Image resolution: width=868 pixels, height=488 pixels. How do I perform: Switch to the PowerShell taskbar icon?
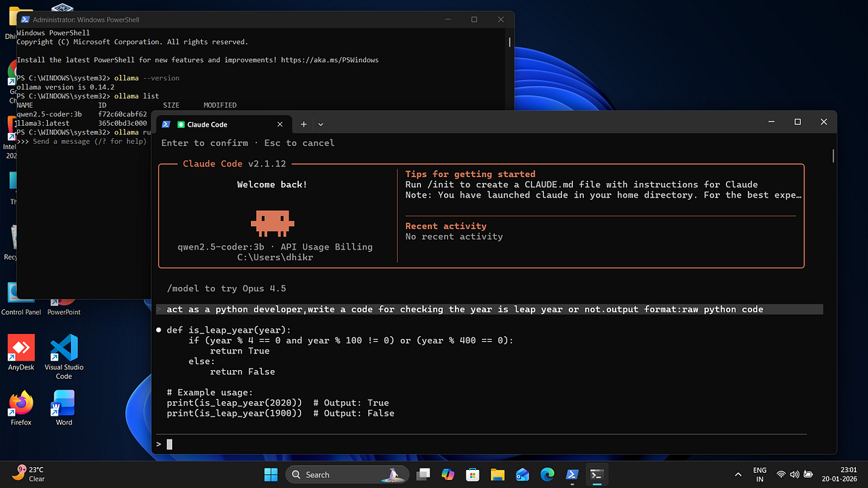(x=571, y=474)
